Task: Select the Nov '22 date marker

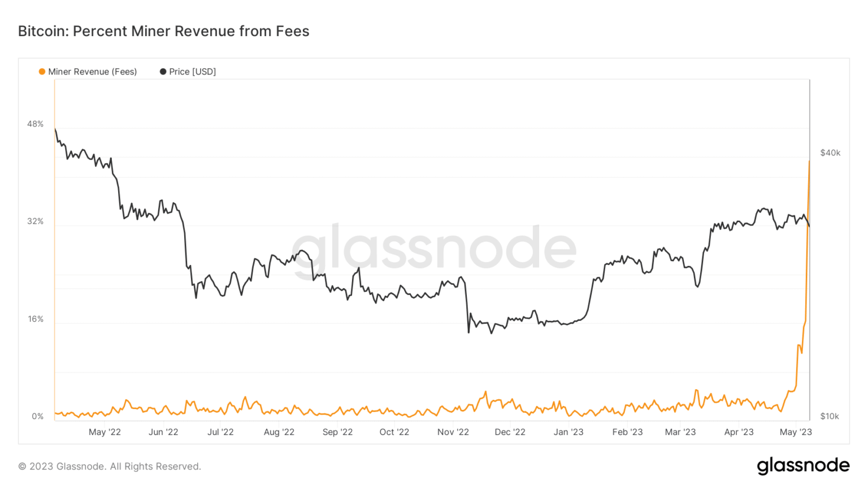Action: point(453,432)
